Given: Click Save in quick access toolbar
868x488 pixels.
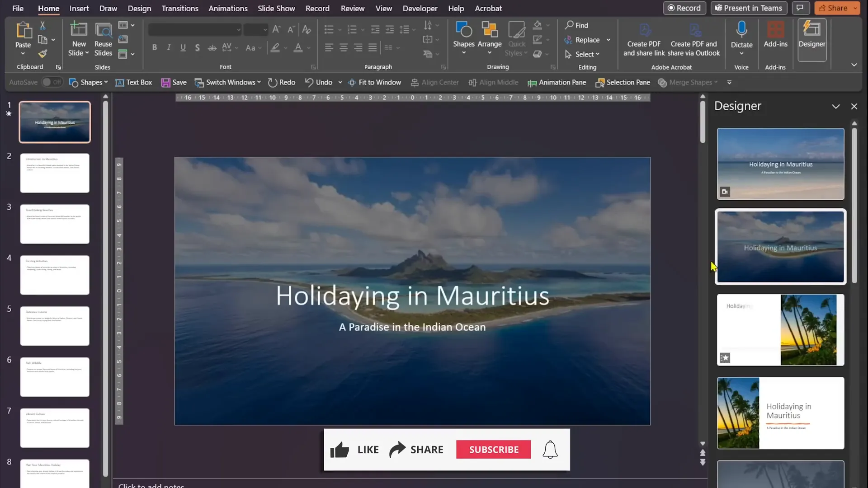Looking at the screenshot, I should [x=174, y=82].
